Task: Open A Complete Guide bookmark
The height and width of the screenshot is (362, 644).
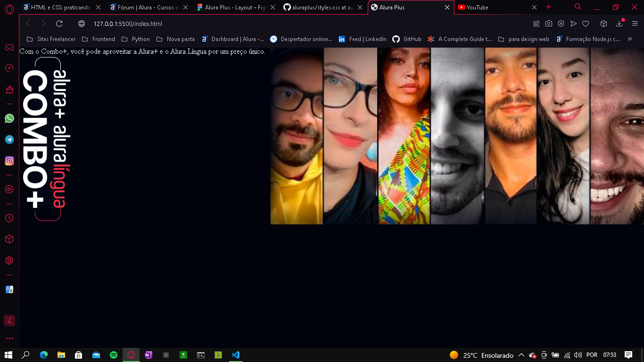Action: 460,39
